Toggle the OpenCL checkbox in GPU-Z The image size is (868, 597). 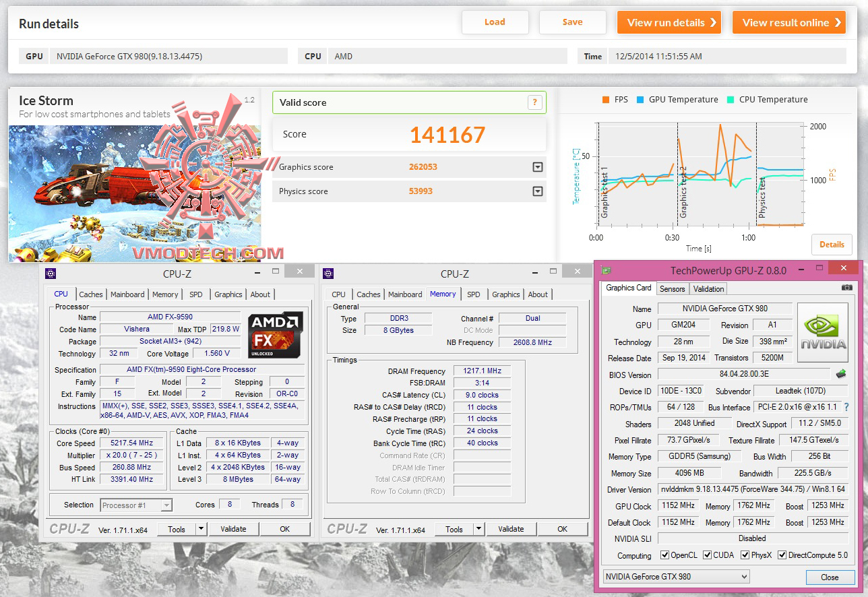pos(665,555)
